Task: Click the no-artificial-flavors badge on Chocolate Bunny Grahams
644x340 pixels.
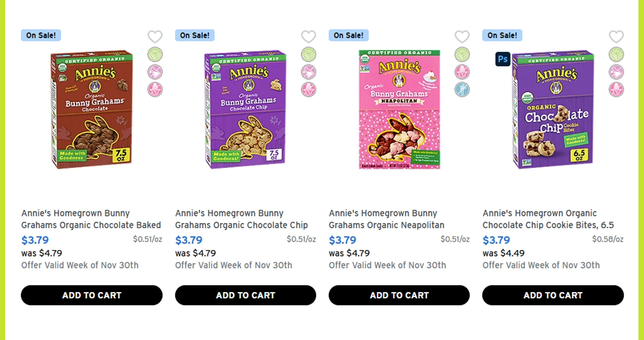Action: [155, 72]
